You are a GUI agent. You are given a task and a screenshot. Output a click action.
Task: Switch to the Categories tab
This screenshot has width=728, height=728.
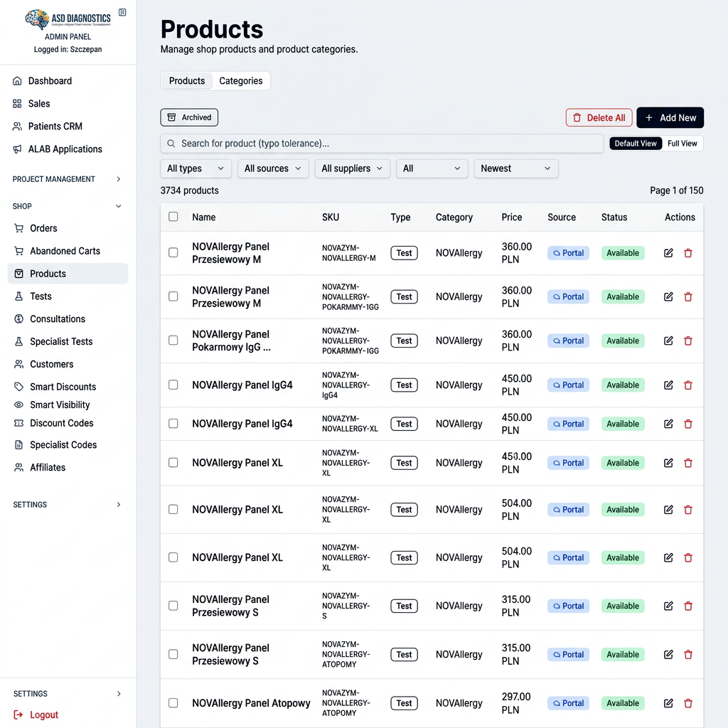[x=240, y=81]
